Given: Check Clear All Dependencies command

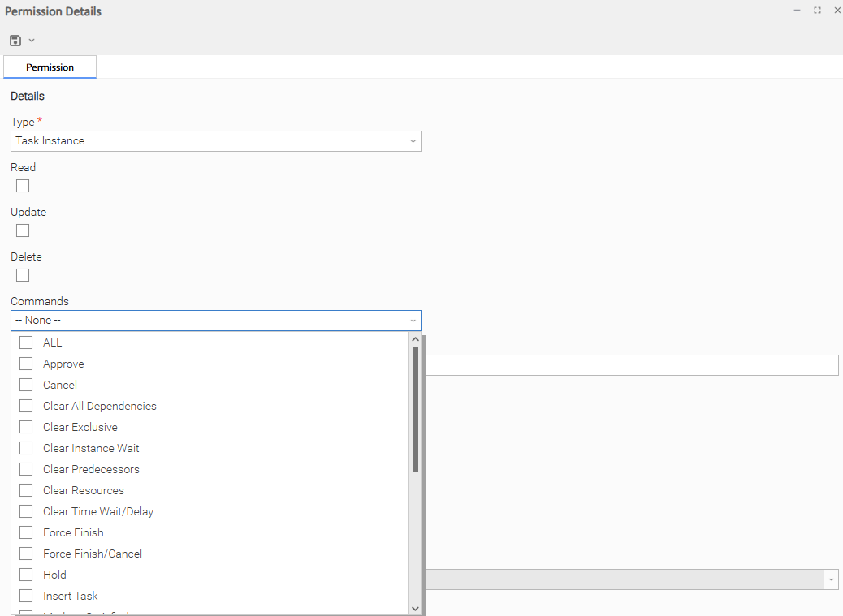Looking at the screenshot, I should tap(26, 406).
